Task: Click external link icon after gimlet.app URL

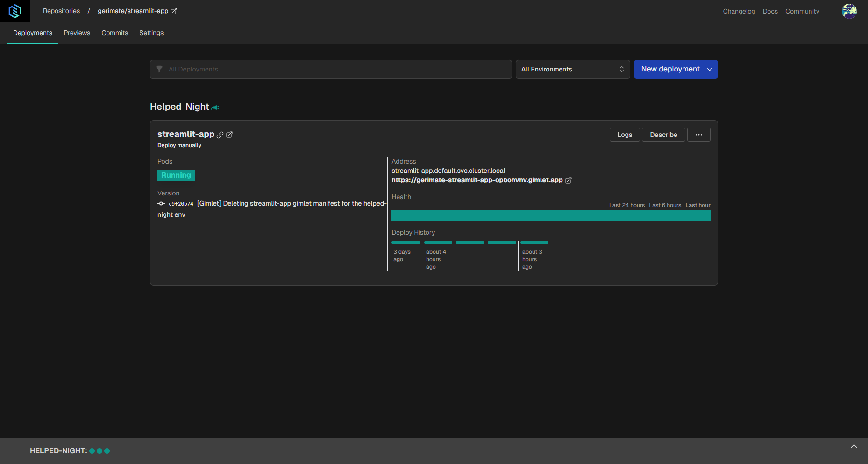Action: tap(569, 180)
